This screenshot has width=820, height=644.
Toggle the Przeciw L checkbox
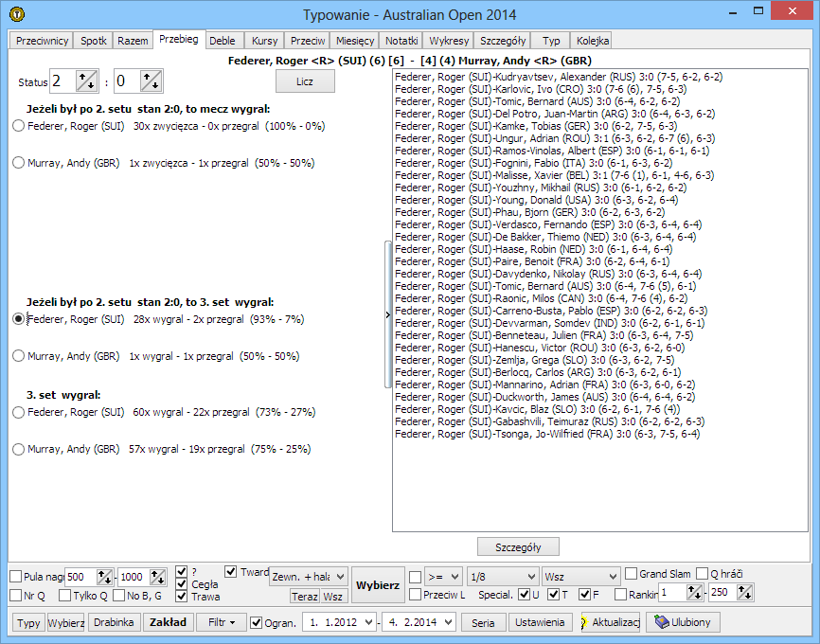(416, 595)
